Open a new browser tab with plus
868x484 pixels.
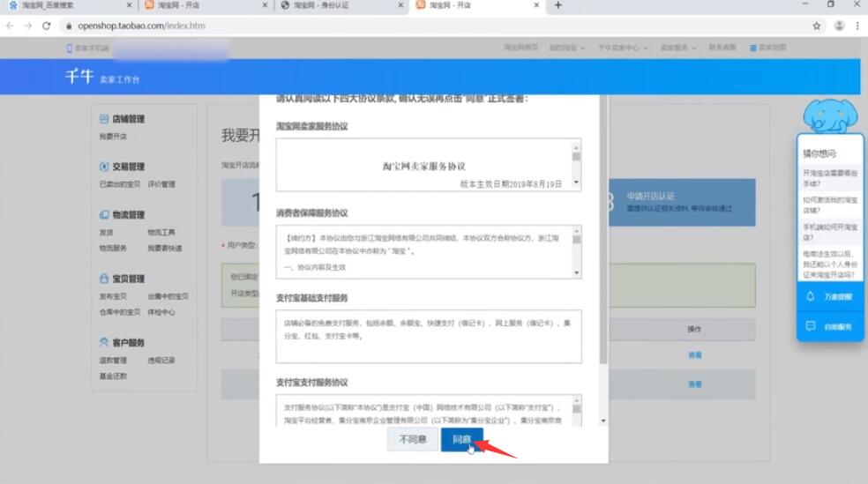tap(557, 6)
